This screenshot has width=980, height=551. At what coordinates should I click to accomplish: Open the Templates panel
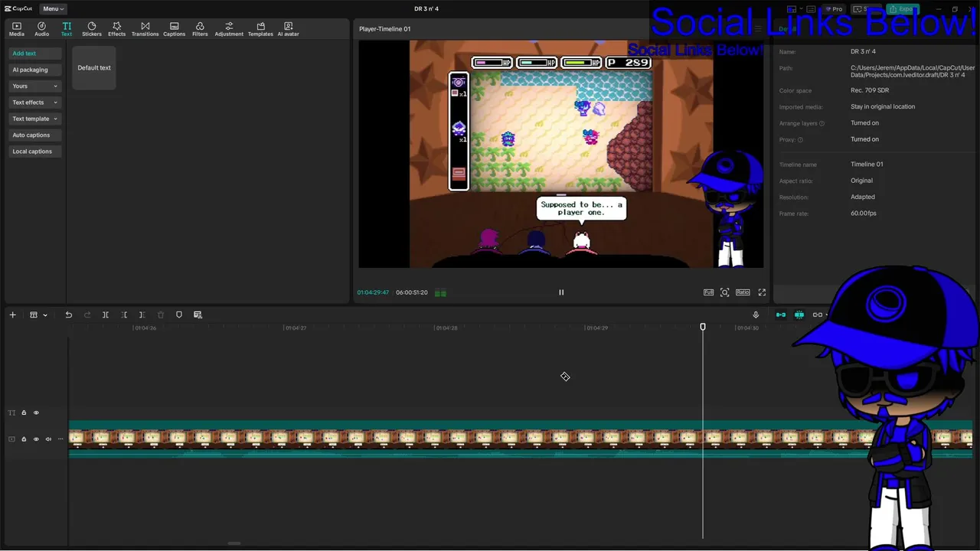(260, 29)
